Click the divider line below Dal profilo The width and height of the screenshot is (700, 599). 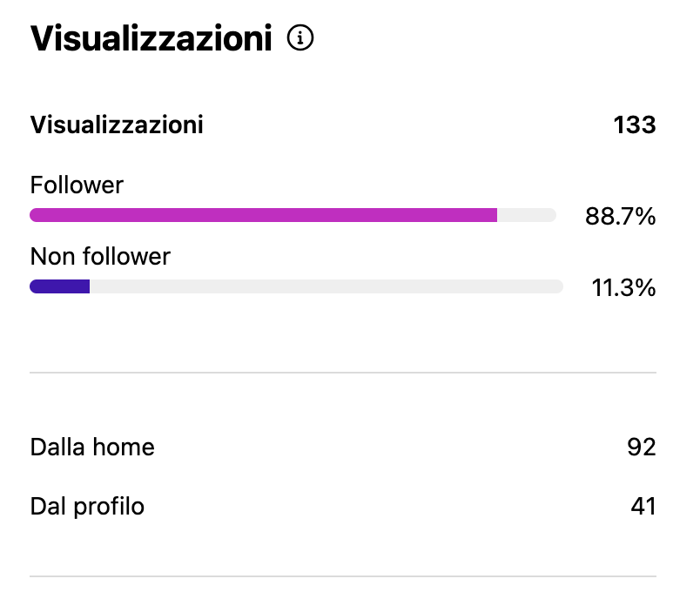[x=343, y=576]
